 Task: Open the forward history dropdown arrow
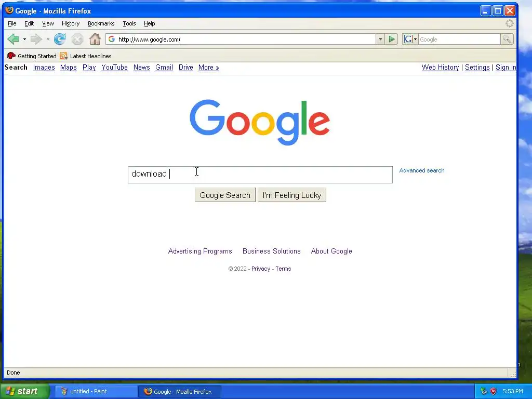click(x=48, y=39)
